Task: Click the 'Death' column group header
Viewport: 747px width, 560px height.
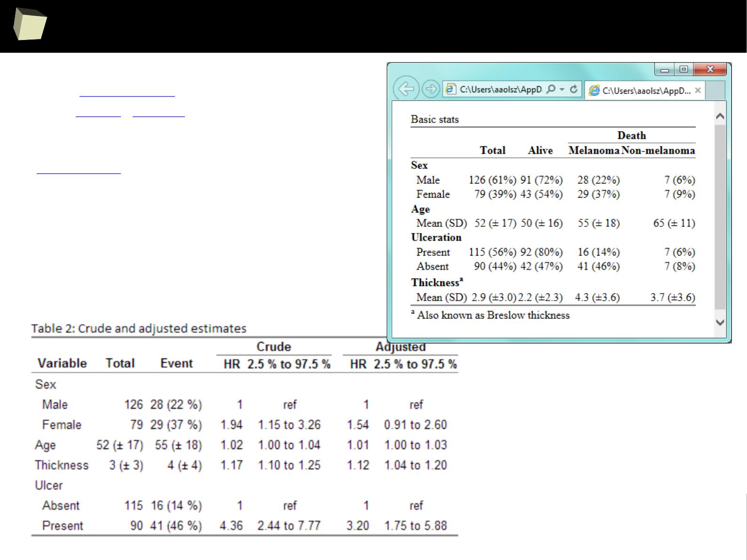Action: pos(631,136)
